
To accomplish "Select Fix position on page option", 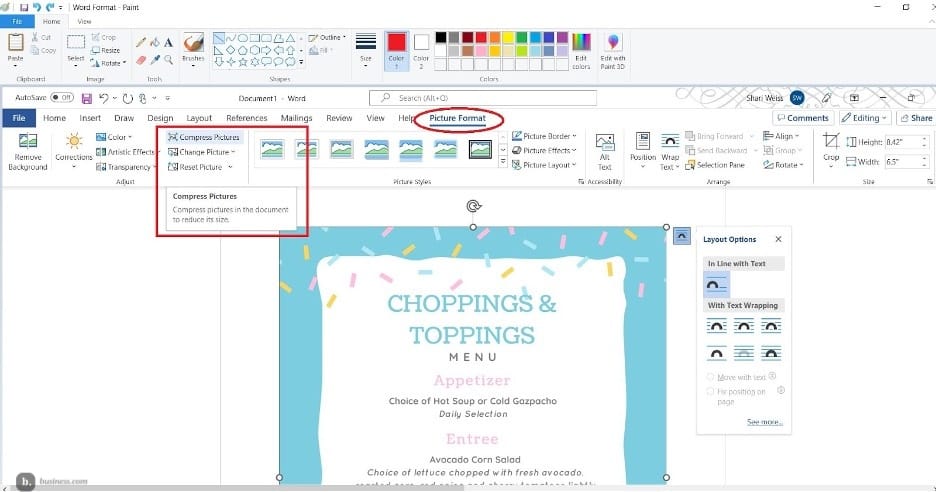I will 711,391.
